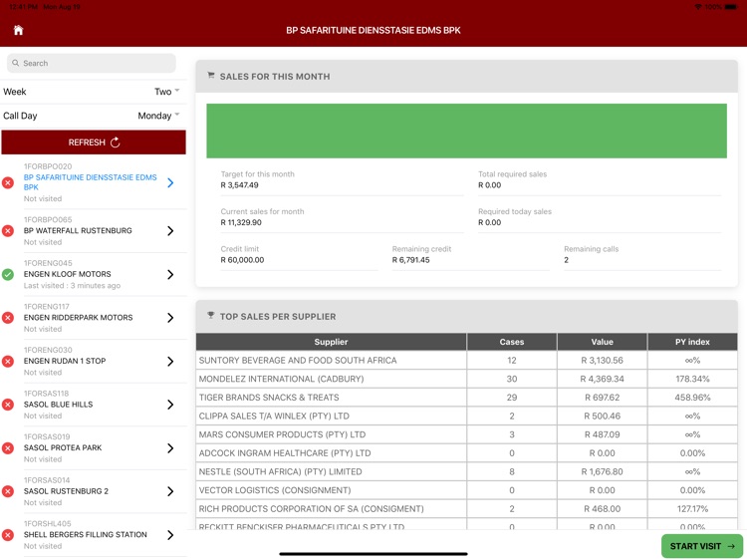Click the Value column header

click(x=603, y=342)
